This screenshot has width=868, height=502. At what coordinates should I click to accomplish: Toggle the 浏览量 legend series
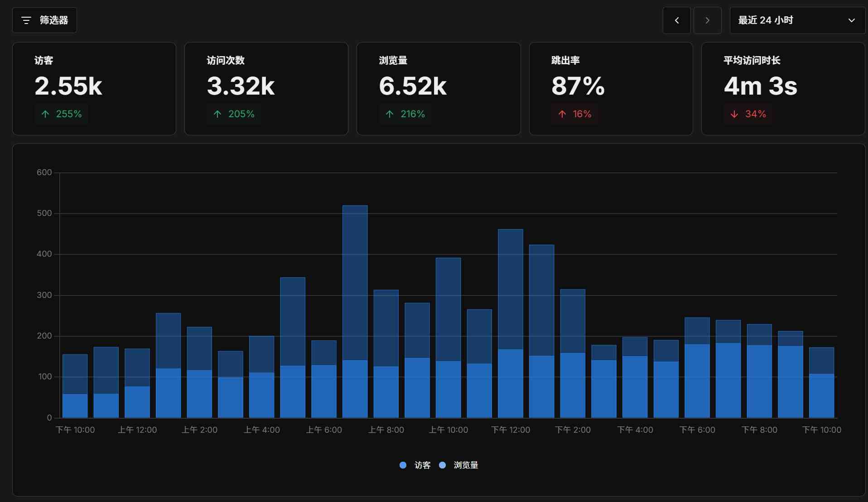click(x=466, y=465)
